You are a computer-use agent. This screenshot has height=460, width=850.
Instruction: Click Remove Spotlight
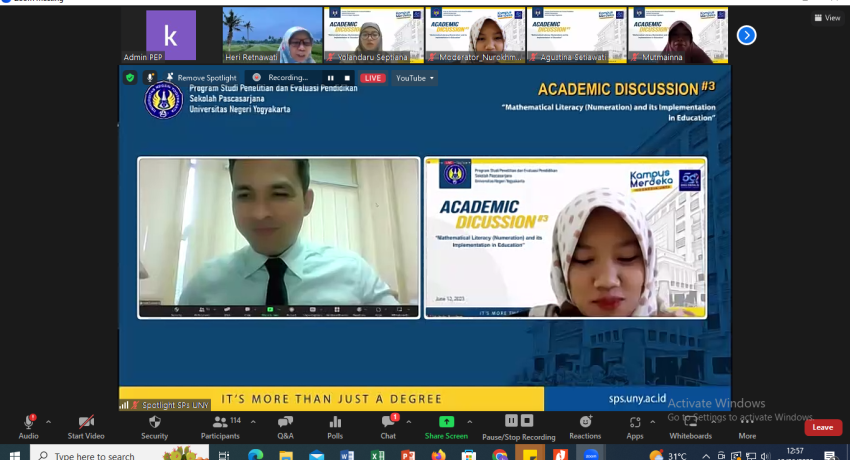coord(201,77)
